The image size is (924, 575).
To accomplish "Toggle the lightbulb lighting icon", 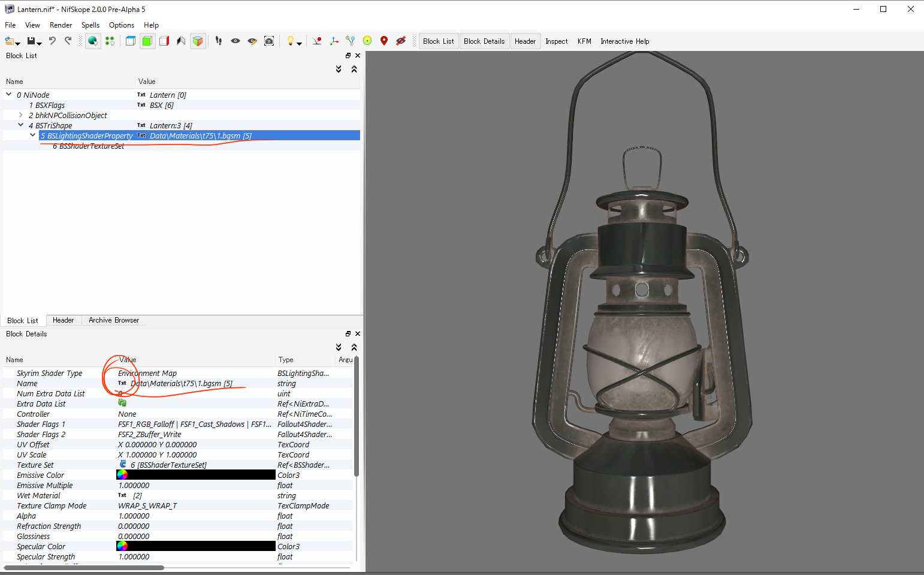I will [291, 41].
